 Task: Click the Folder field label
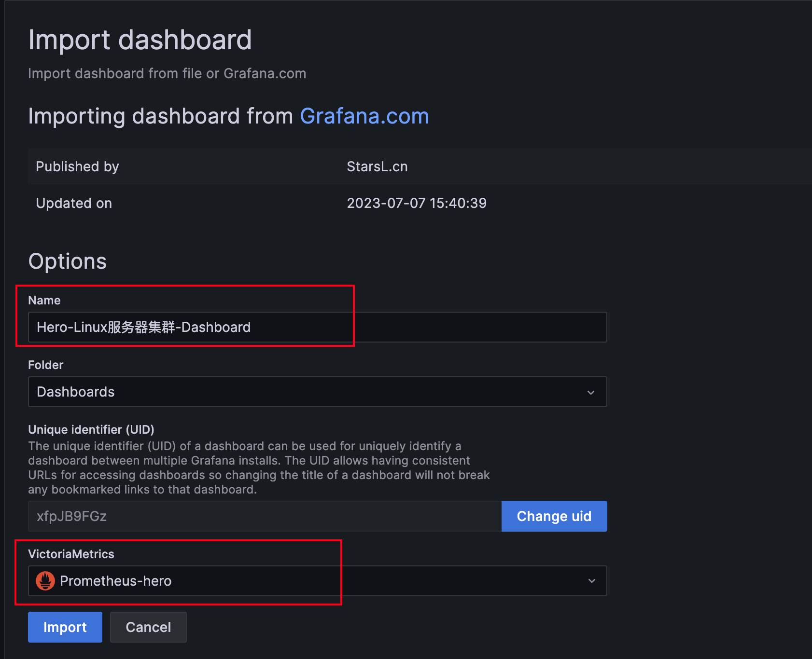[45, 365]
